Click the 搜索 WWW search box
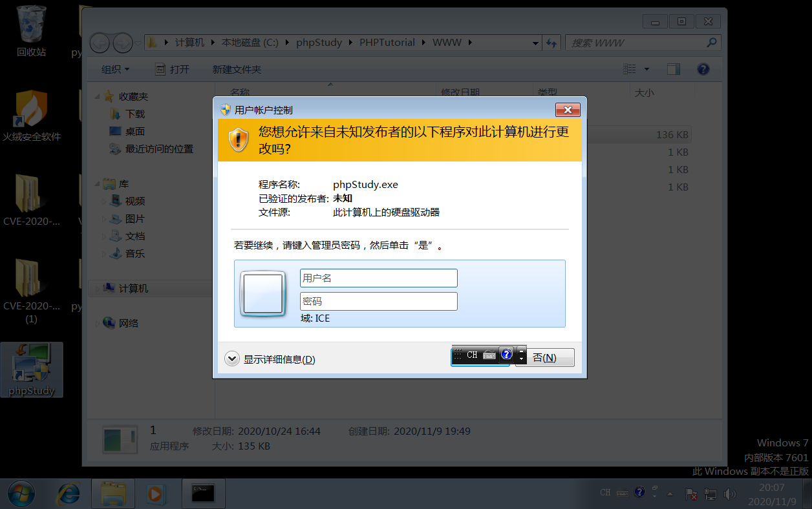Image resolution: width=812 pixels, height=509 pixels. tap(643, 43)
